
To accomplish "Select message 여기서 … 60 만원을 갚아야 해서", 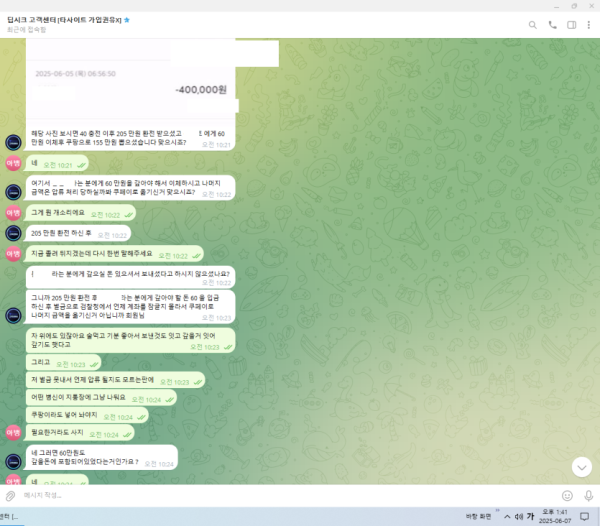I will 130,187.
